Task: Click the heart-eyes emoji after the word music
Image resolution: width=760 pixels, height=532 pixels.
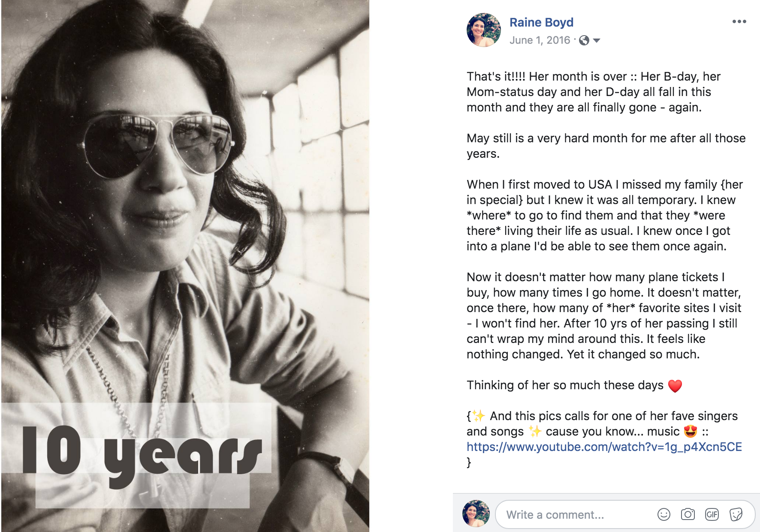Action: pos(690,431)
